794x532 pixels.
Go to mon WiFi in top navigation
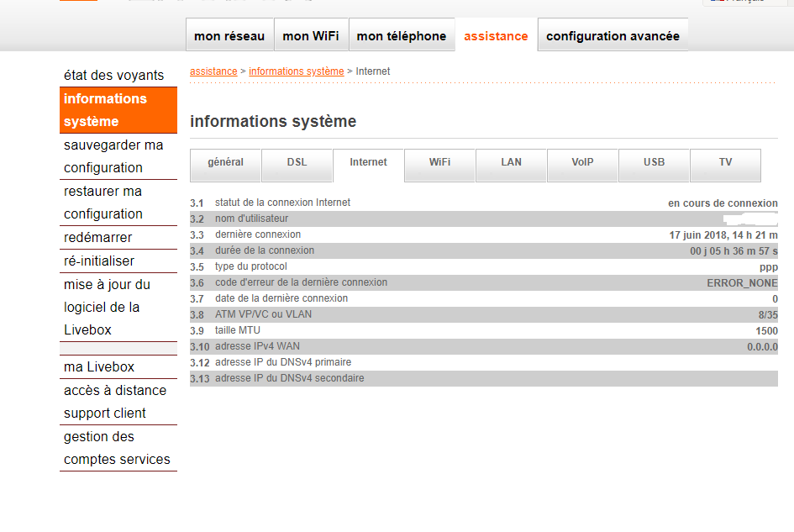coord(311,36)
